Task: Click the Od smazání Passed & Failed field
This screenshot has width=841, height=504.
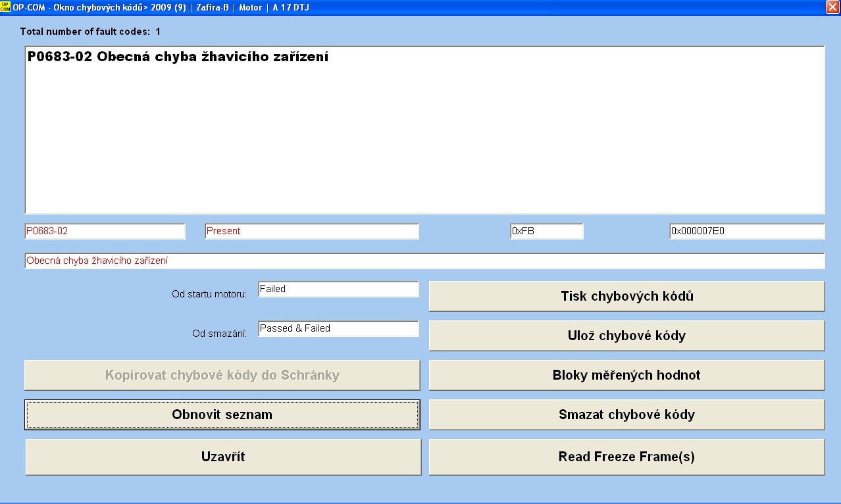Action: click(338, 328)
